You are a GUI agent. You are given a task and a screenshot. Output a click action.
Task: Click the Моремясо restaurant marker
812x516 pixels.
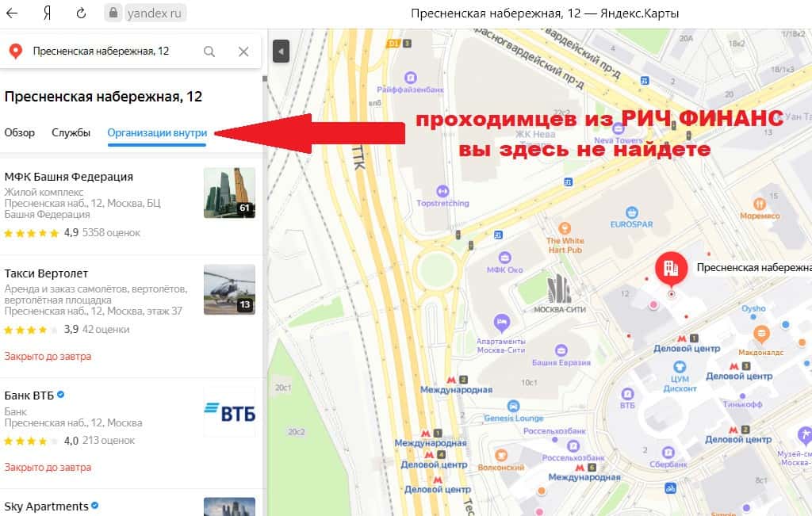click(x=760, y=204)
